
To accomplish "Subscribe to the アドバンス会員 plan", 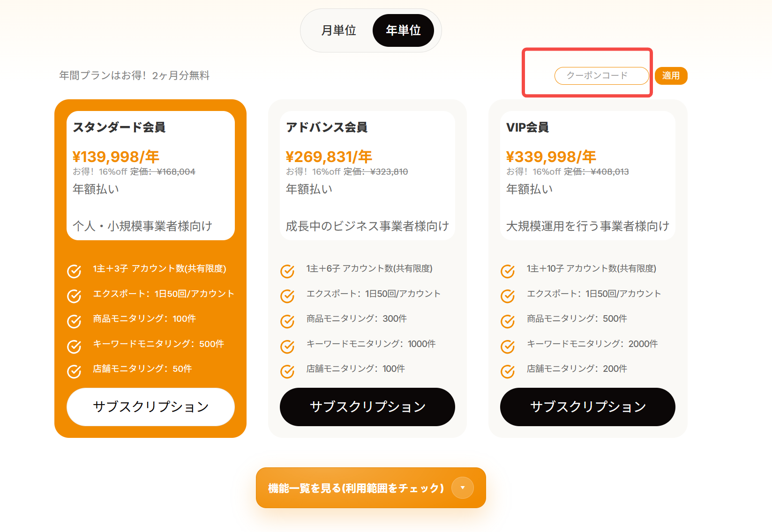I will pyautogui.click(x=367, y=406).
